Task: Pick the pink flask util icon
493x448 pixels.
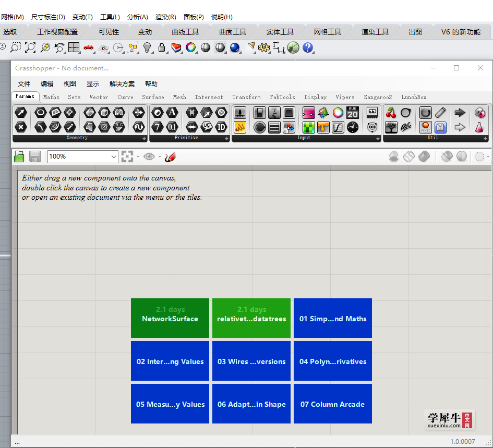Action: [479, 127]
